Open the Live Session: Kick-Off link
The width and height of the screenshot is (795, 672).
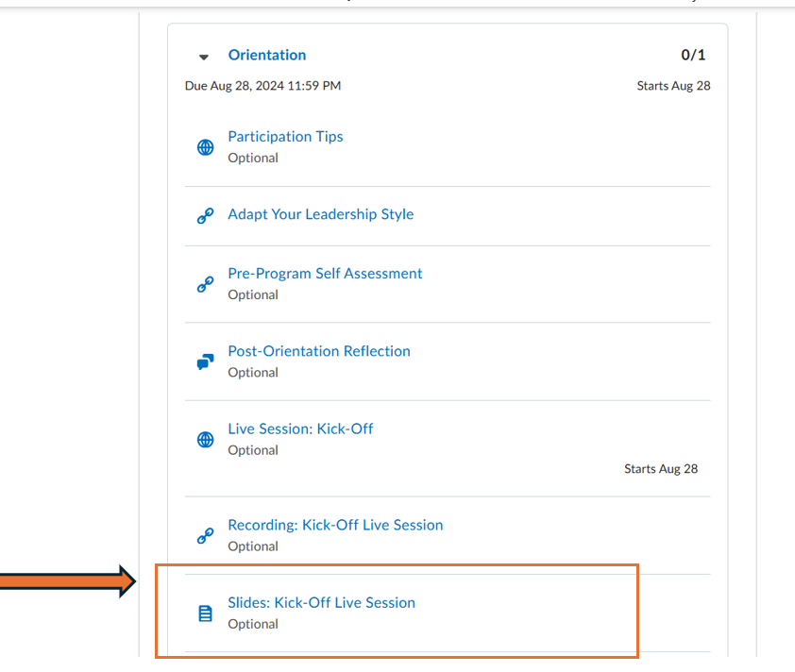click(300, 428)
